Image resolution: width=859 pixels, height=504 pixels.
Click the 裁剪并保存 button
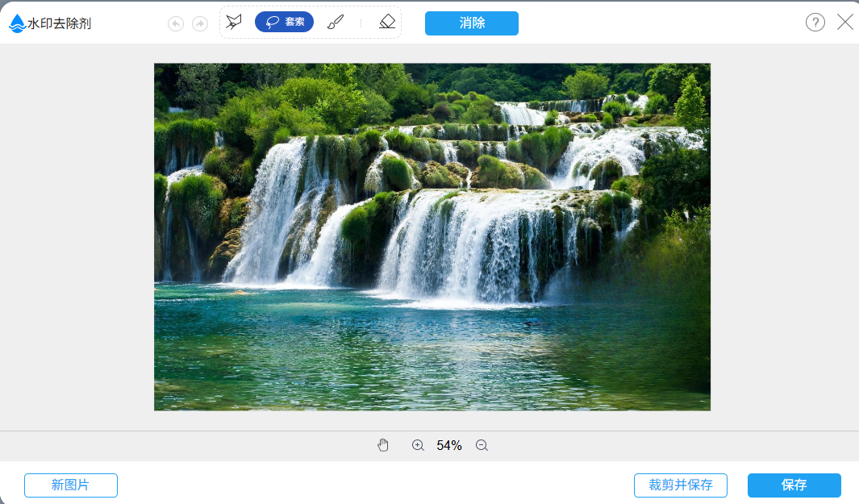coord(681,485)
